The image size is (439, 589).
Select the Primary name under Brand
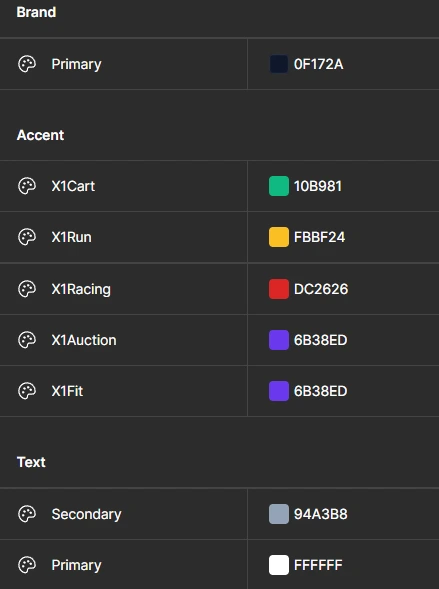pos(76,64)
